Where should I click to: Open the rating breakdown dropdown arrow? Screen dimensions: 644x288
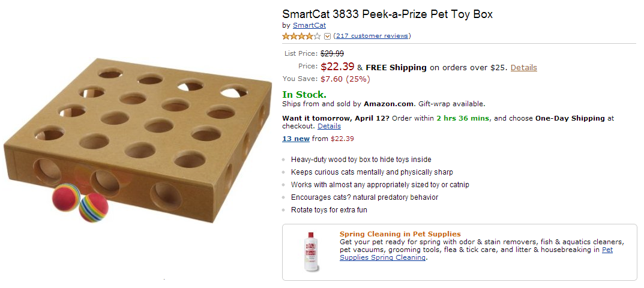(x=327, y=36)
